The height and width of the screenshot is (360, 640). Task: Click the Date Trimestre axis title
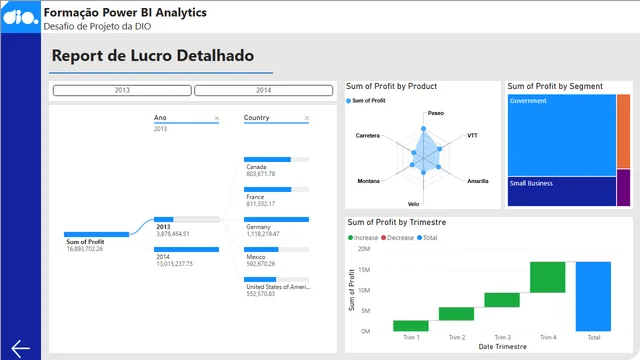(502, 347)
